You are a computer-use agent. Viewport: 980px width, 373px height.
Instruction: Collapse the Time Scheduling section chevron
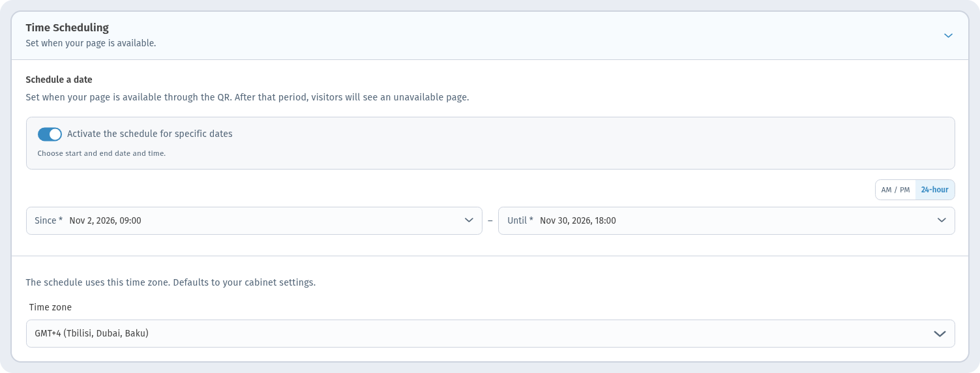(x=948, y=36)
